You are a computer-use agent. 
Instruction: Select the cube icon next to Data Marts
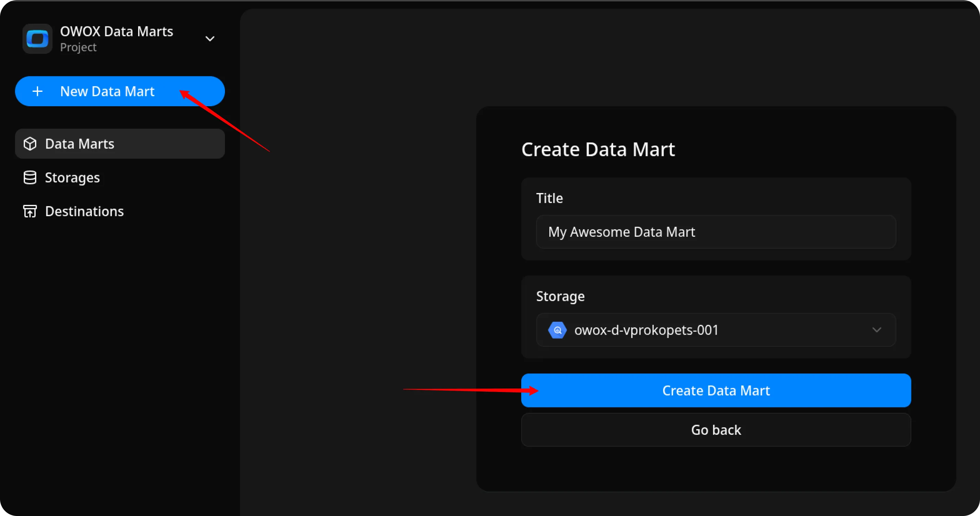[30, 144]
